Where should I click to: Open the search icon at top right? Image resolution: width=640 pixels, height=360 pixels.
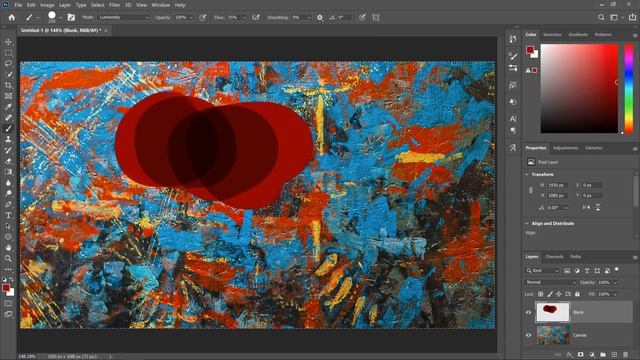(x=601, y=18)
